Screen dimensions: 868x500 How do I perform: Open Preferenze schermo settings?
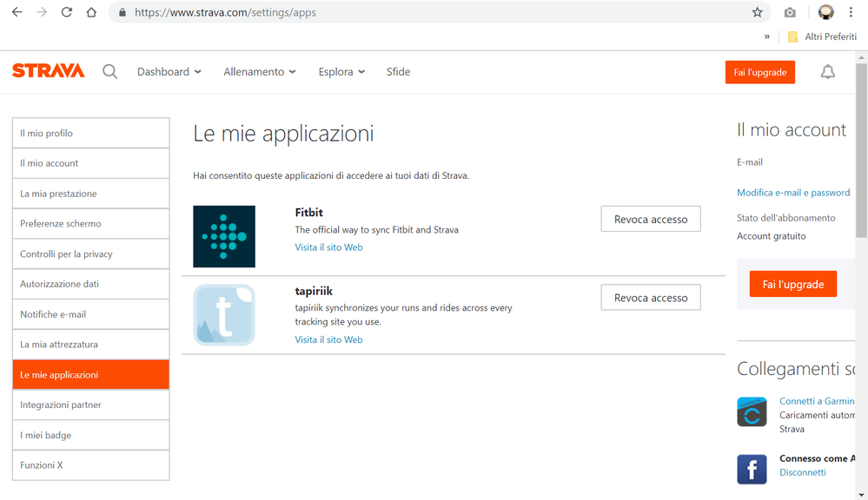click(x=90, y=223)
